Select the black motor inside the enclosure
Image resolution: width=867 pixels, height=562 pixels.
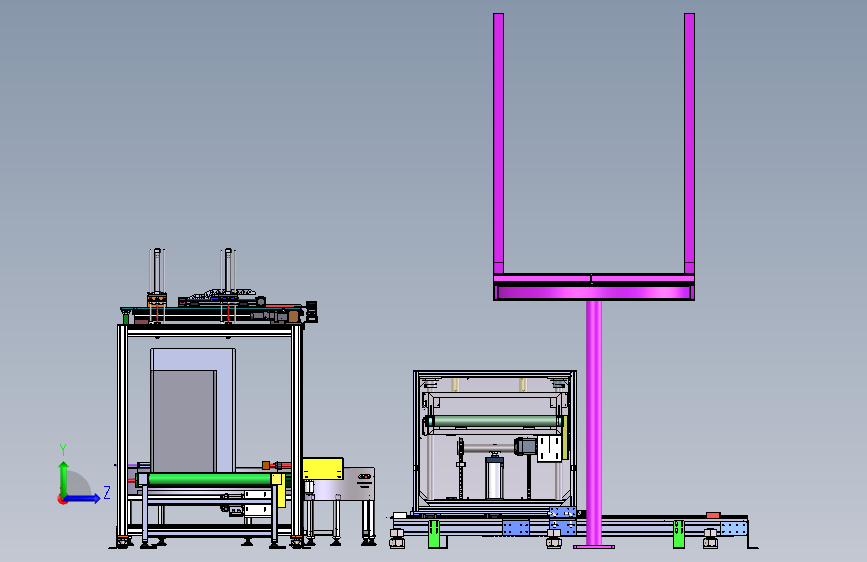point(526,446)
